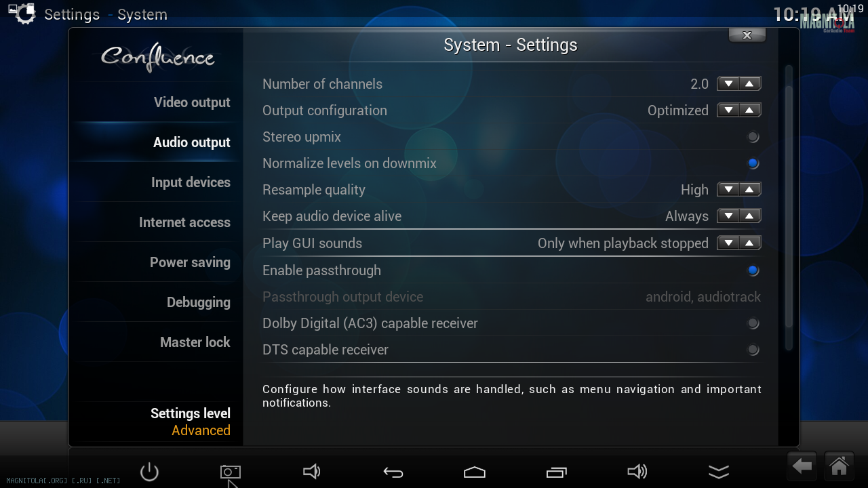Tap the Android back arrow icon

pyautogui.click(x=393, y=472)
